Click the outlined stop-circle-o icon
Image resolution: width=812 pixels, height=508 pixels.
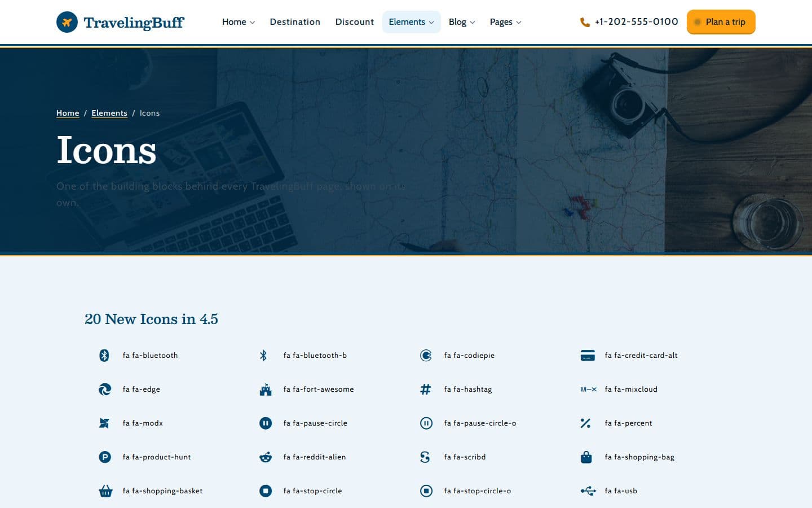click(x=426, y=491)
